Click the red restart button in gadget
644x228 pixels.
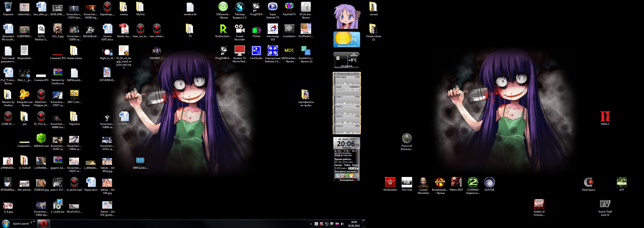pos(342,176)
